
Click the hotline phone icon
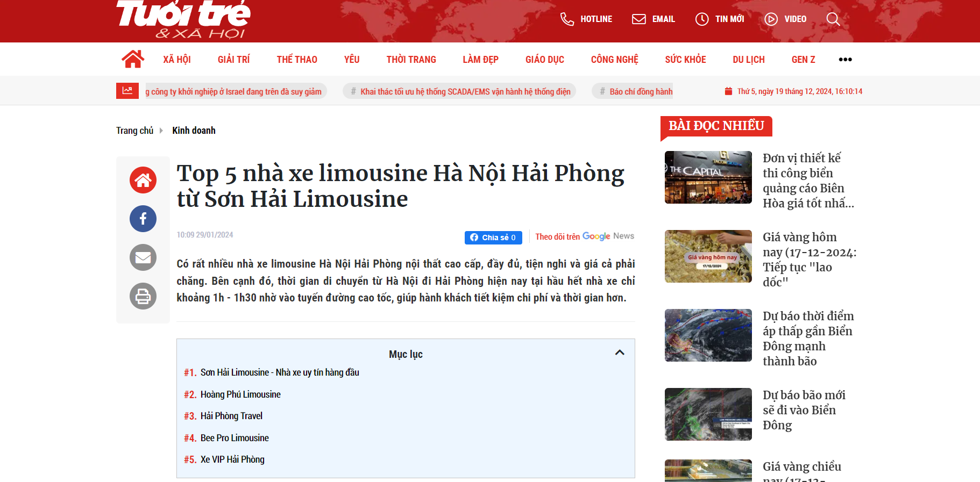coord(567,19)
